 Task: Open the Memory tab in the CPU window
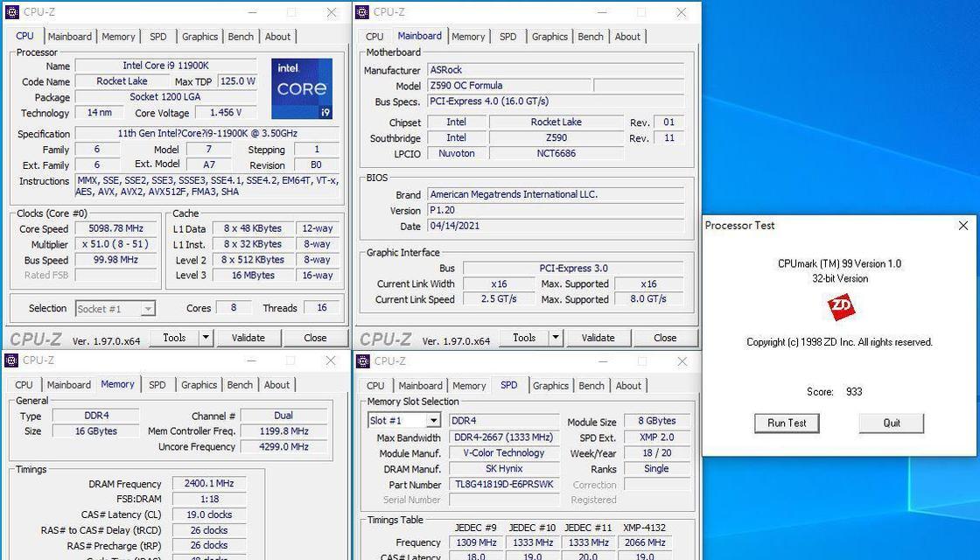coord(118,36)
